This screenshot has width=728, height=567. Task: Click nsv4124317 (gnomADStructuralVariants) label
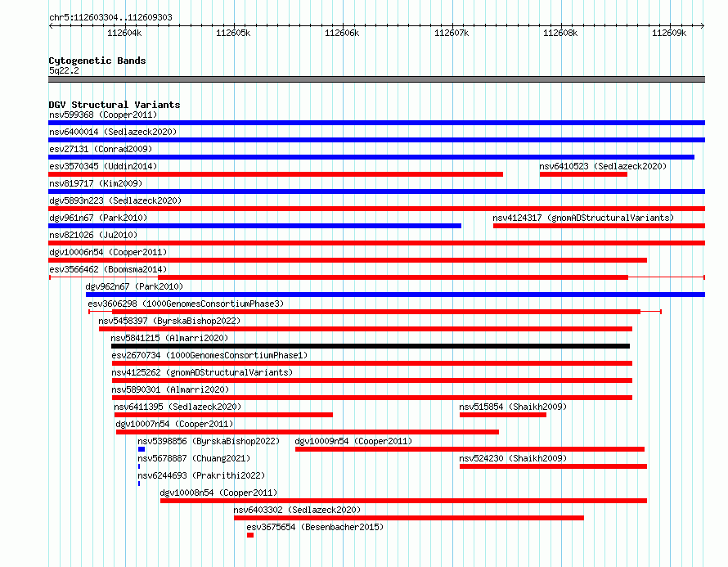[583, 218]
